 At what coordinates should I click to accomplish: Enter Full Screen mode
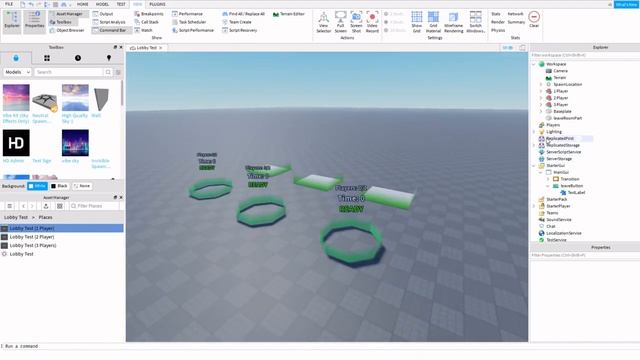(x=340, y=22)
